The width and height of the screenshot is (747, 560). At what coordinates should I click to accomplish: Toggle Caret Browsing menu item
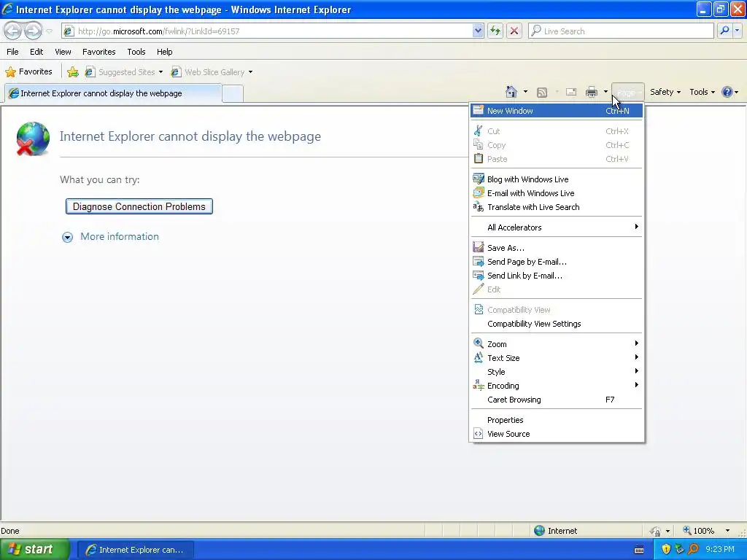[x=557, y=400]
